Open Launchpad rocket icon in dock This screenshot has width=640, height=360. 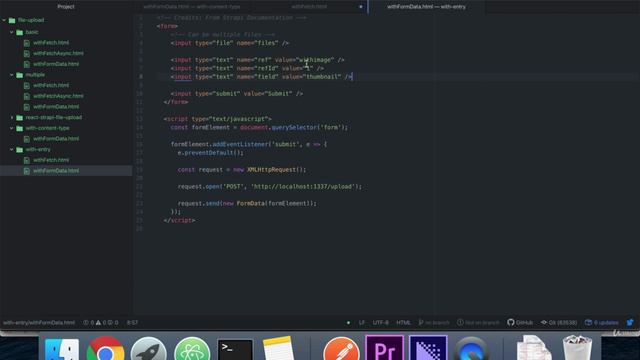pyautogui.click(x=149, y=349)
